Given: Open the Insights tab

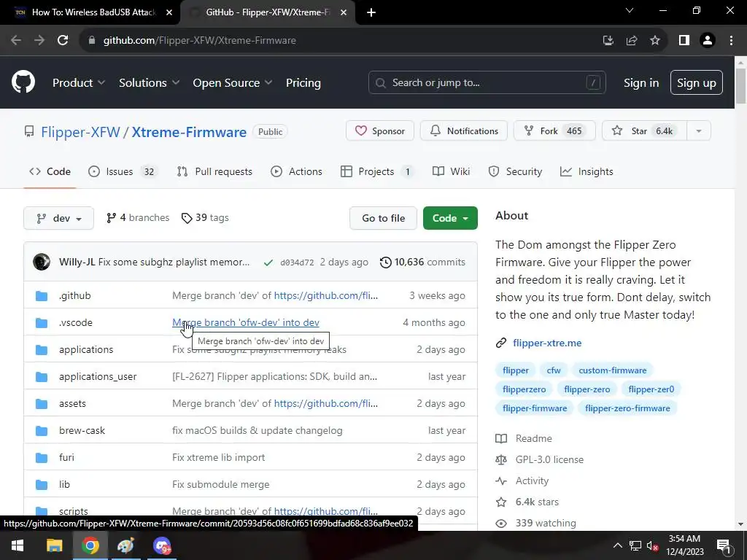Looking at the screenshot, I should click(x=587, y=171).
